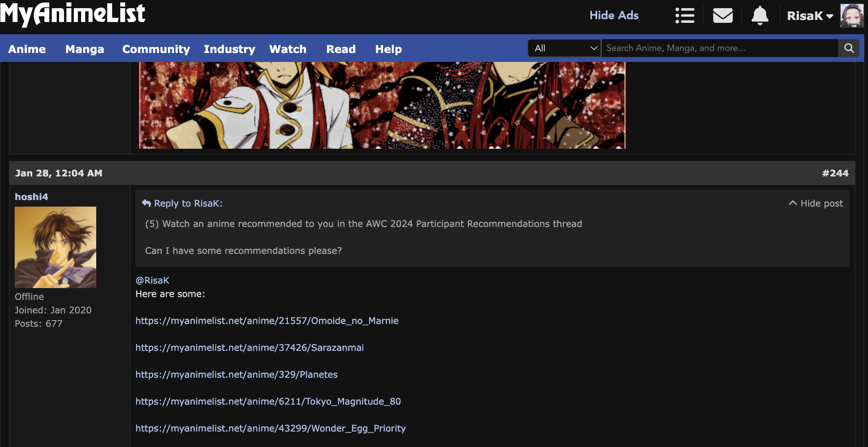Open the Anime menu
The height and width of the screenshot is (447, 868).
27,49
